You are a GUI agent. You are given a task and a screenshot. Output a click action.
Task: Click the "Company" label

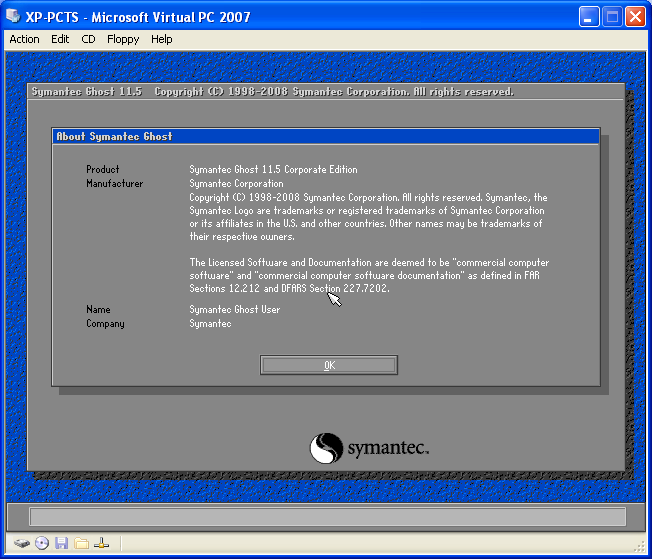105,324
